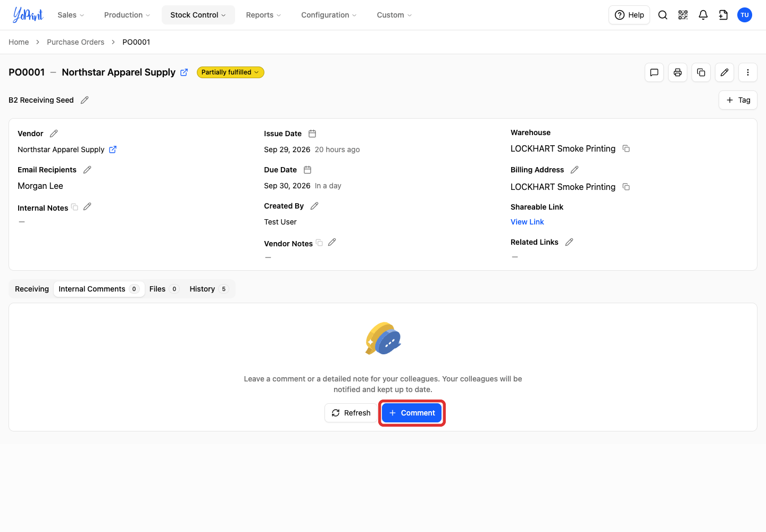Click the TU user avatar
This screenshot has height=532, width=766.
[x=745, y=15]
